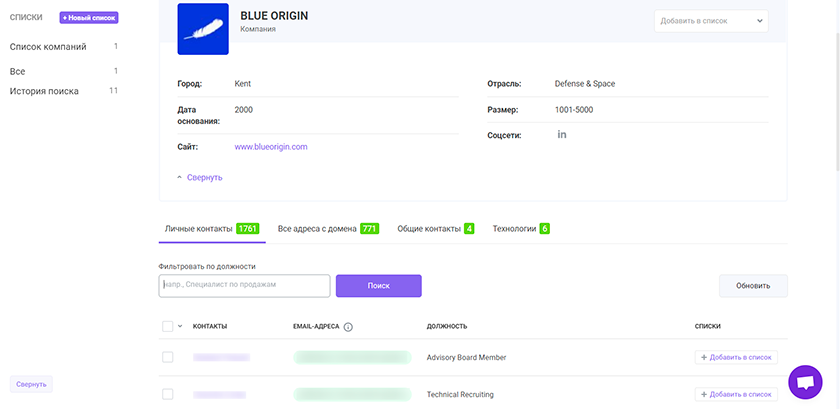Check the Advisory Board Member row checkbox
Screen dimensions: 840x409
pos(168,357)
